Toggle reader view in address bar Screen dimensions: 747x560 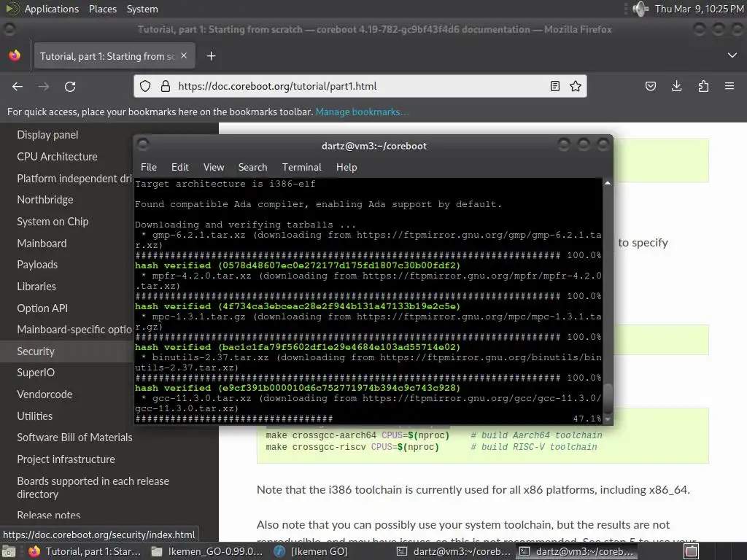coord(554,86)
